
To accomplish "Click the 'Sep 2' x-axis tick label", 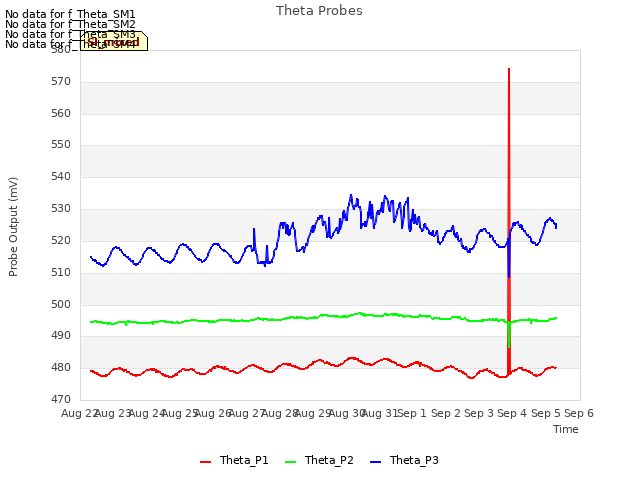I will coord(446,413).
